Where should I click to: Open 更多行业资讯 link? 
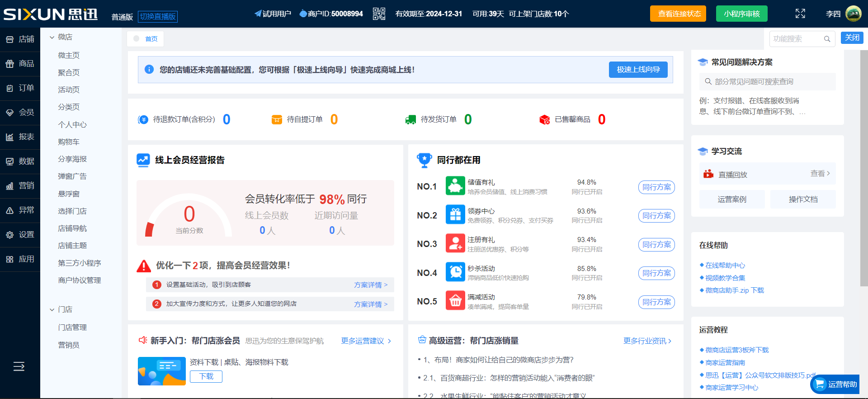(x=647, y=341)
